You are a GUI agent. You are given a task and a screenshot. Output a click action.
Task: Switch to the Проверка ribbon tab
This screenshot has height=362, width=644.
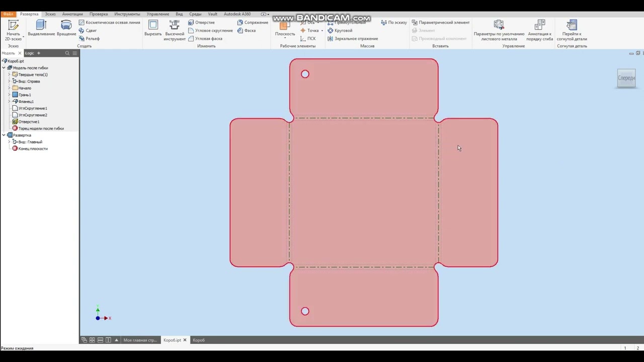(x=99, y=14)
